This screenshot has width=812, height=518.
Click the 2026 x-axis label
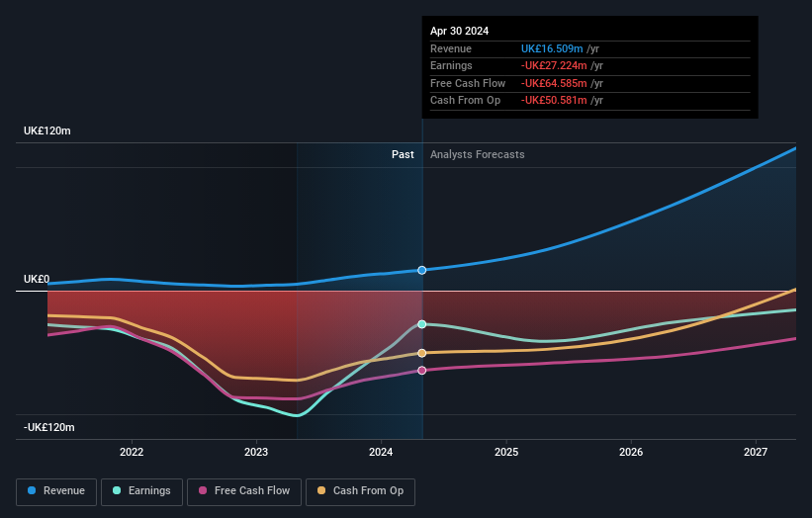[631, 452]
